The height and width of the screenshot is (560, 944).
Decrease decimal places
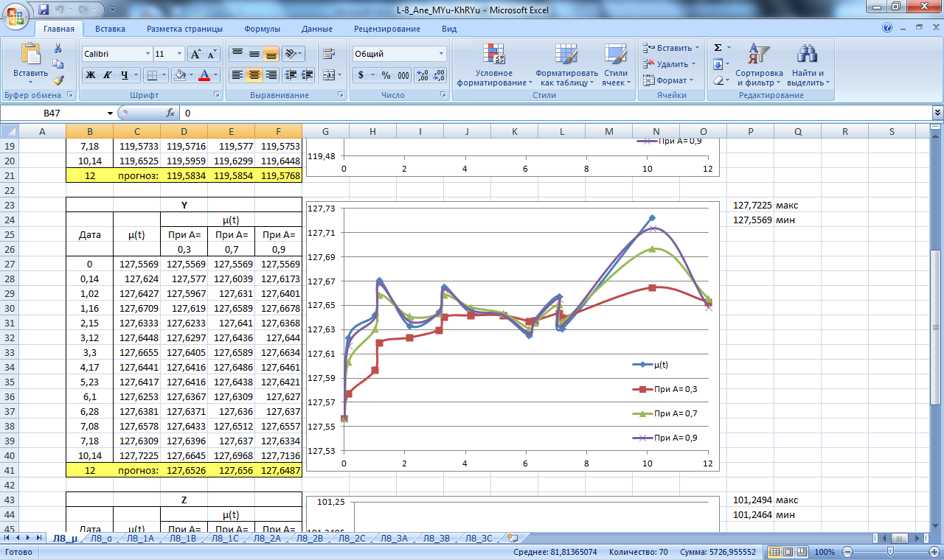[439, 74]
